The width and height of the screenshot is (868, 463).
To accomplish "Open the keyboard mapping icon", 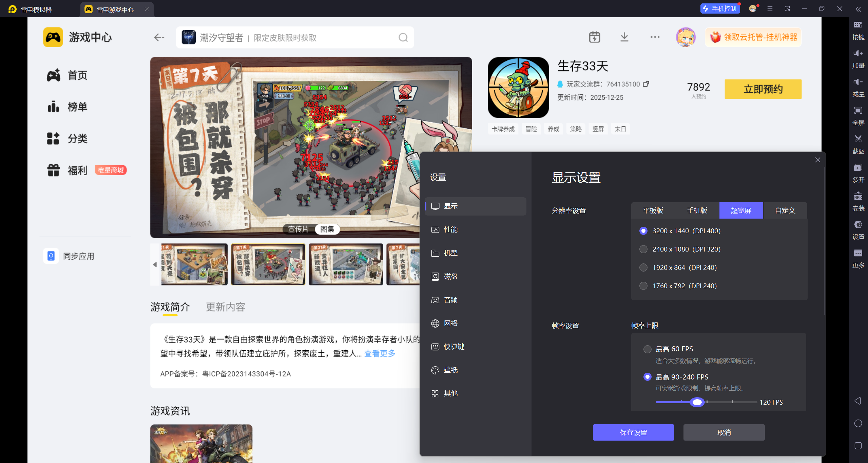I will point(858,25).
